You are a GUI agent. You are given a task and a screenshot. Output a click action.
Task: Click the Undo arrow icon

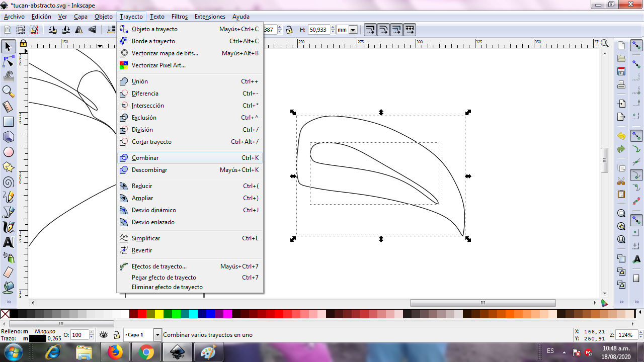tap(621, 136)
